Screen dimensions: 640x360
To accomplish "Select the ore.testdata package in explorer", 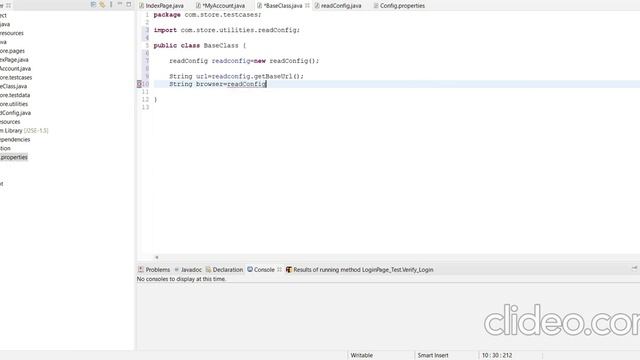I will (x=15, y=95).
